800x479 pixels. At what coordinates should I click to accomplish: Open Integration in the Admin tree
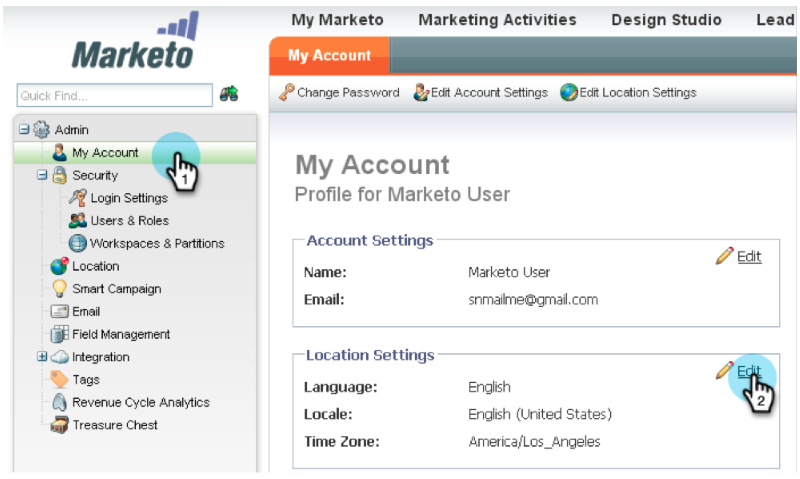point(101,357)
